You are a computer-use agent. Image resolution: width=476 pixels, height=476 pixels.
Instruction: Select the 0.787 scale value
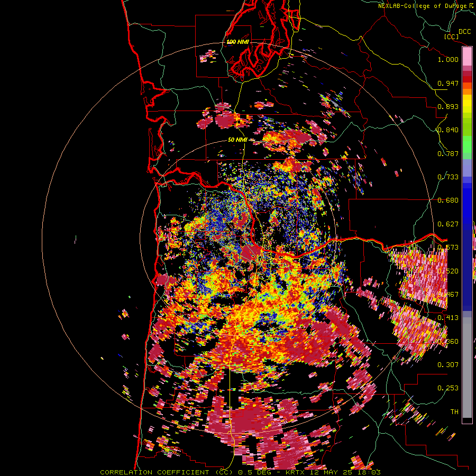(448, 153)
